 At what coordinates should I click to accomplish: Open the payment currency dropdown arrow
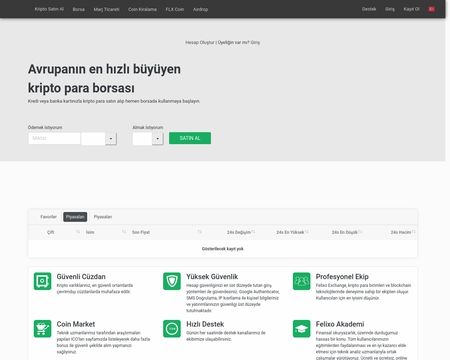click(111, 138)
